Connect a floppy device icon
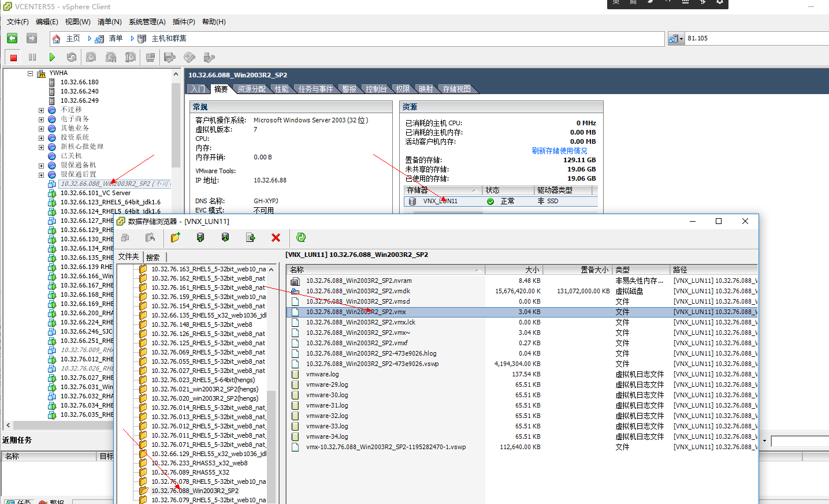 (169, 57)
